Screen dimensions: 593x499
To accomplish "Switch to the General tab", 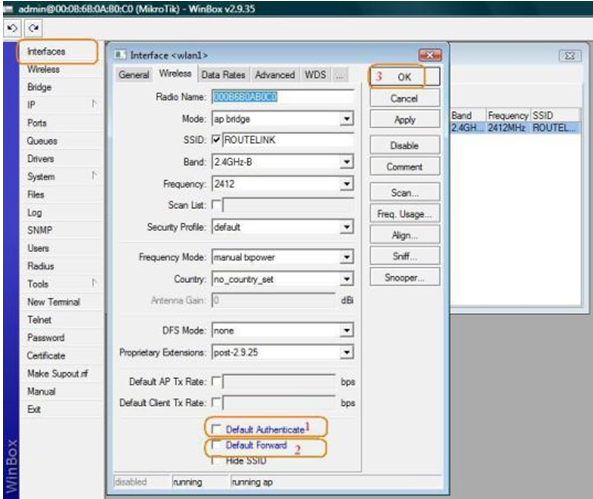I will (x=134, y=75).
